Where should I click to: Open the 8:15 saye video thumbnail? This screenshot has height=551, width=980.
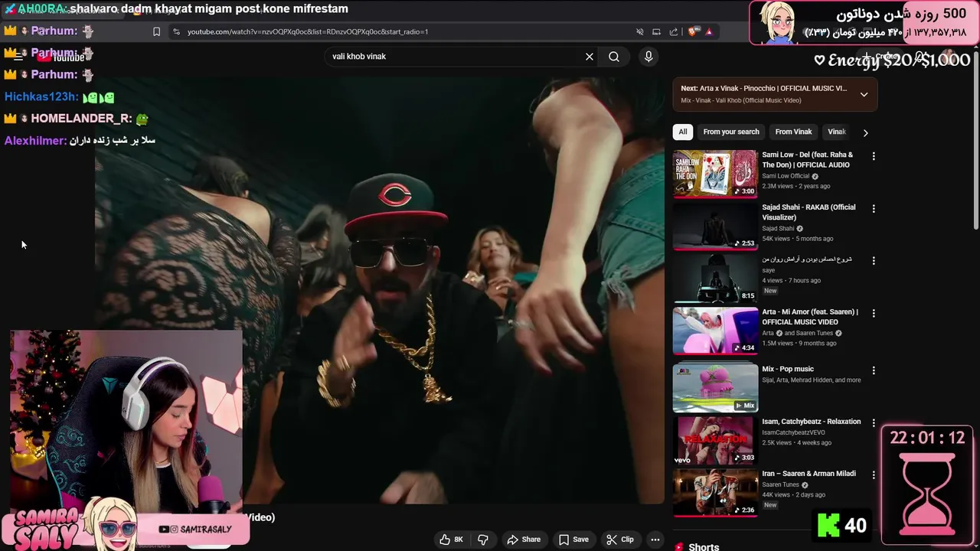[x=715, y=278]
